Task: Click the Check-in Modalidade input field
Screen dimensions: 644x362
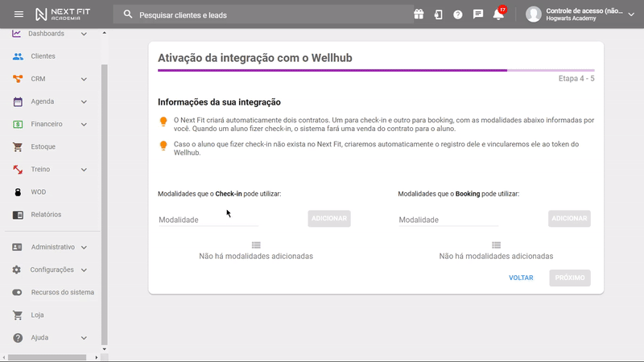Action: pos(208,220)
